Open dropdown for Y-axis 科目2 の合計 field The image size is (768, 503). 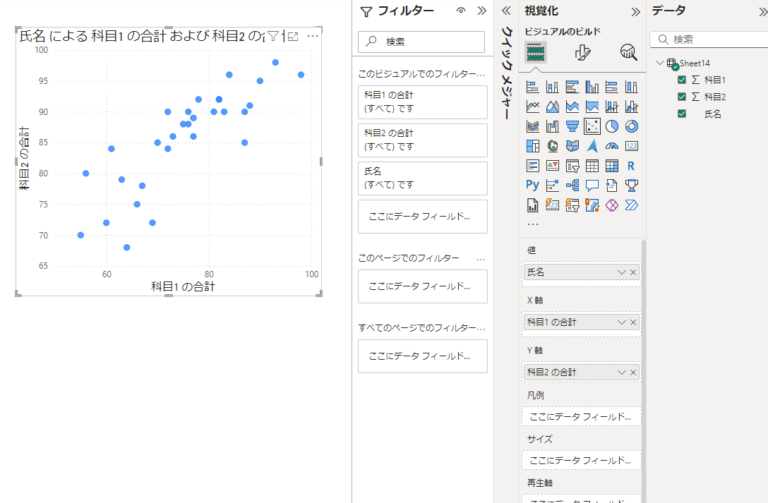pos(622,372)
